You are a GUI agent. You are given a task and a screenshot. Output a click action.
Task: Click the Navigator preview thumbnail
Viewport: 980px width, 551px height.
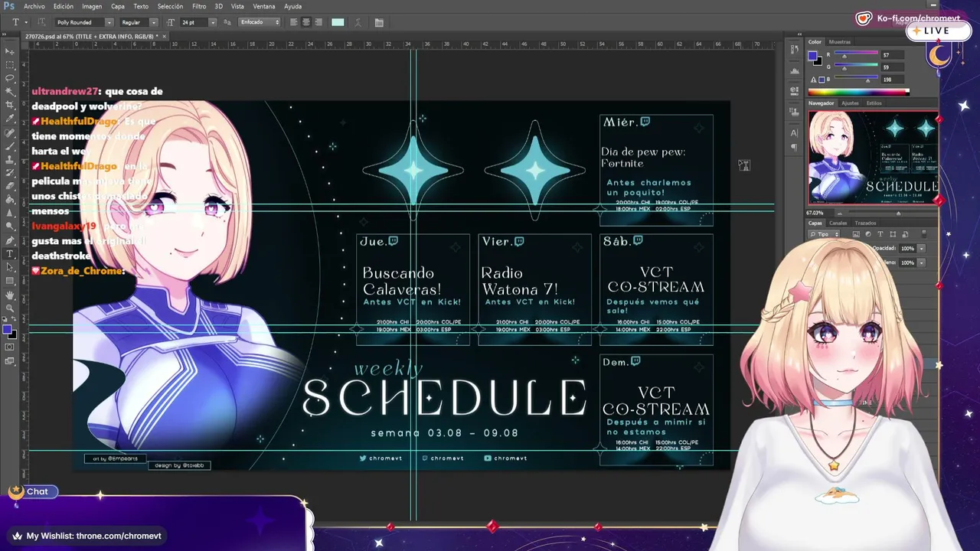[873, 158]
